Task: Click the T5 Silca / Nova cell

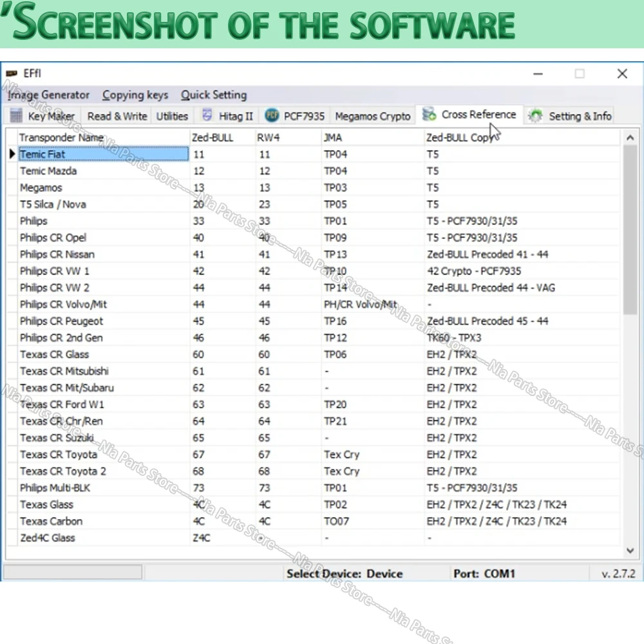Action: pos(104,204)
